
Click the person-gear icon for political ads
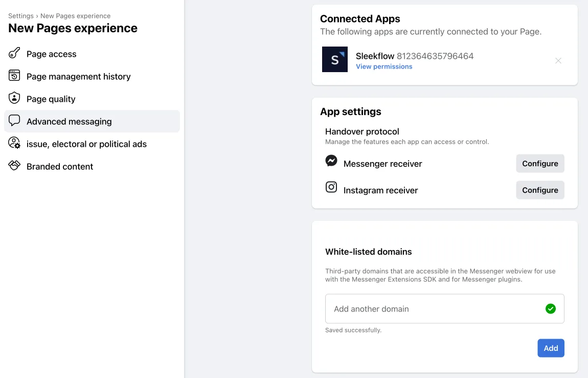click(14, 143)
